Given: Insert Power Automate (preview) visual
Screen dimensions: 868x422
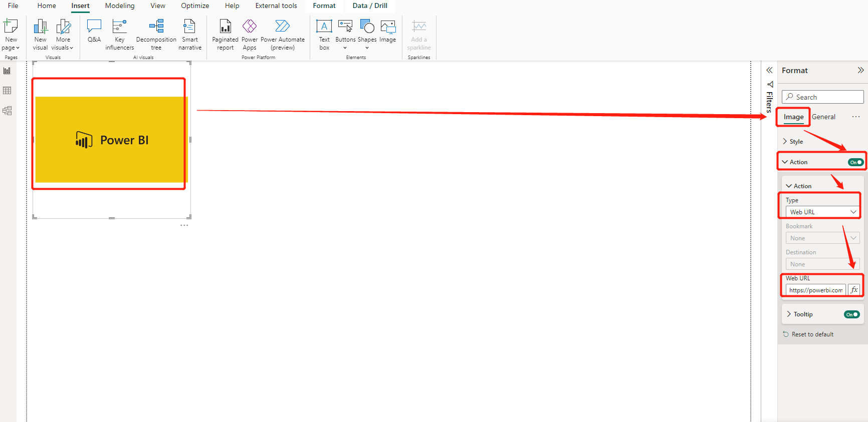Looking at the screenshot, I should tap(283, 34).
